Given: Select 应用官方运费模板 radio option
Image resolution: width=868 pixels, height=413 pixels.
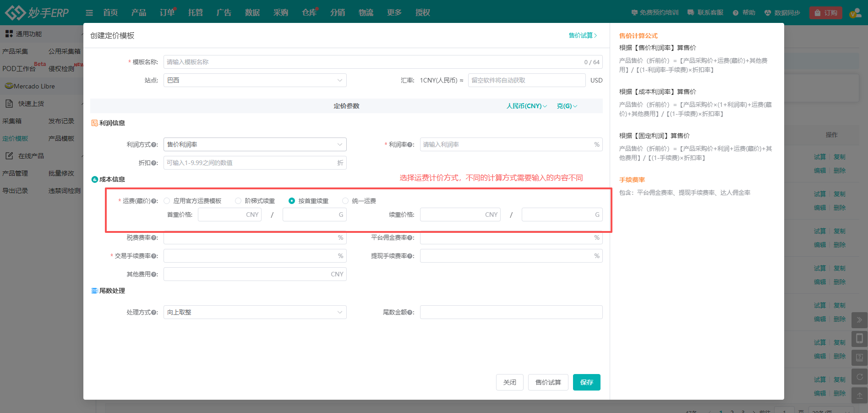Looking at the screenshot, I should click(x=167, y=201).
